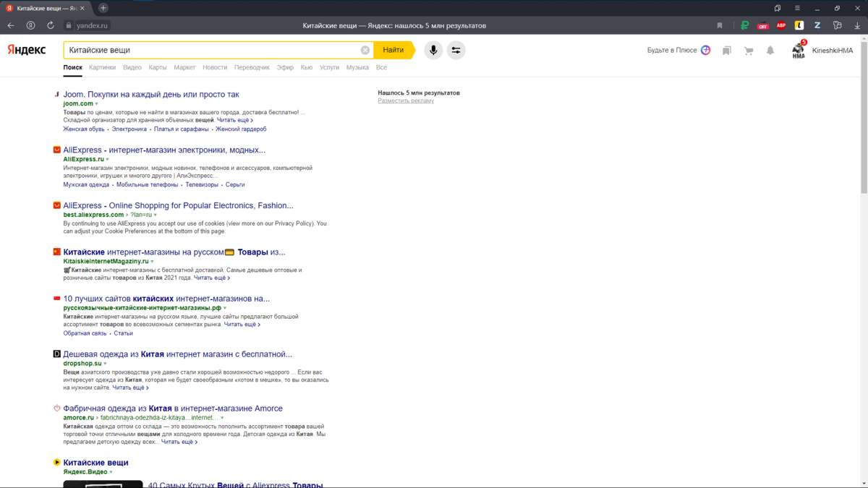
Task: Click the lock icon next to yandex.ru
Action: click(69, 25)
